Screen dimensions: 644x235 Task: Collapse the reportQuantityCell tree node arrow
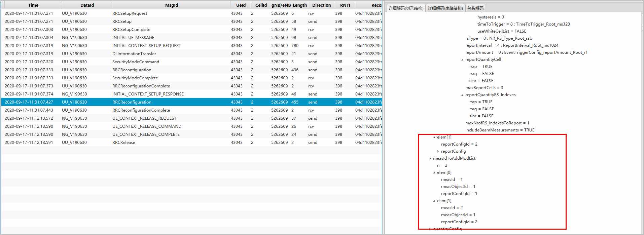(x=462, y=60)
